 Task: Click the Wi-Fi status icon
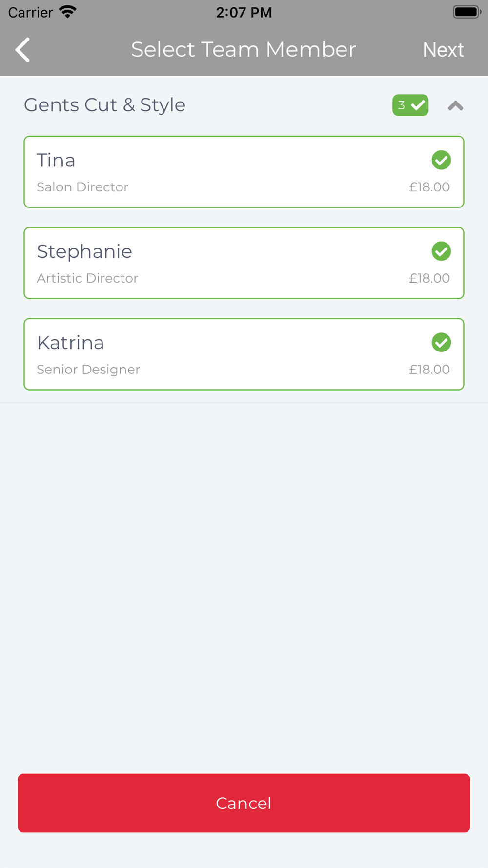point(68,12)
